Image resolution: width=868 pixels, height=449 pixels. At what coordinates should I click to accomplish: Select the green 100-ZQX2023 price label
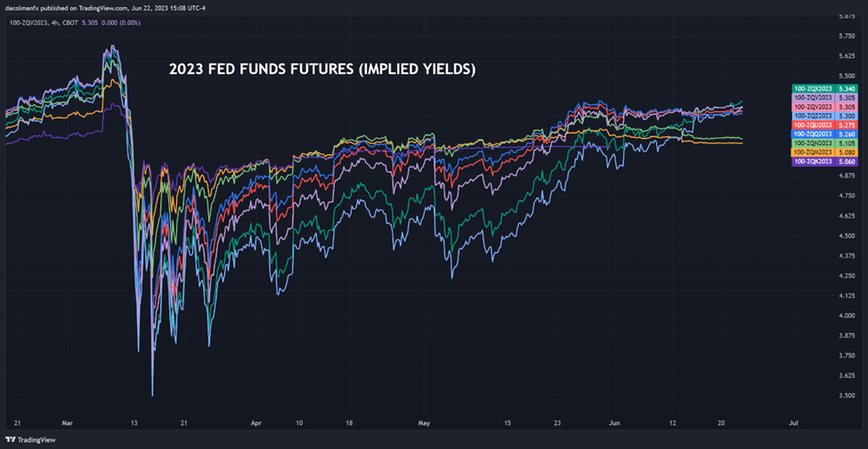pos(826,88)
